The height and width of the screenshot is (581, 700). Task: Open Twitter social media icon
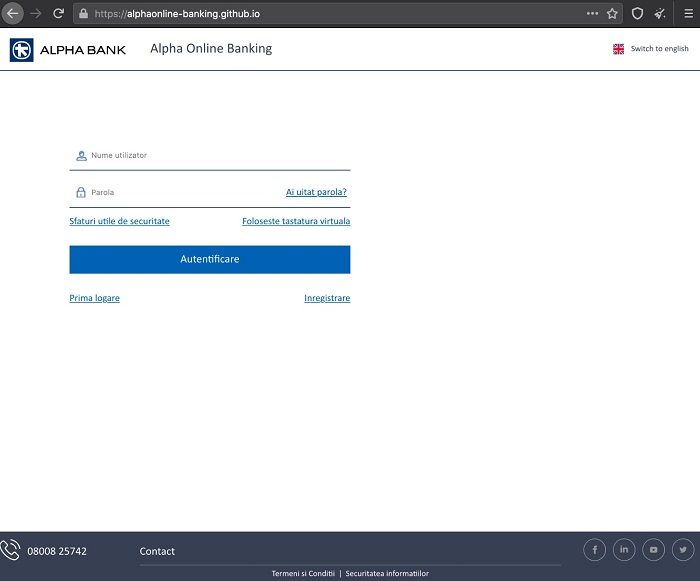click(682, 549)
